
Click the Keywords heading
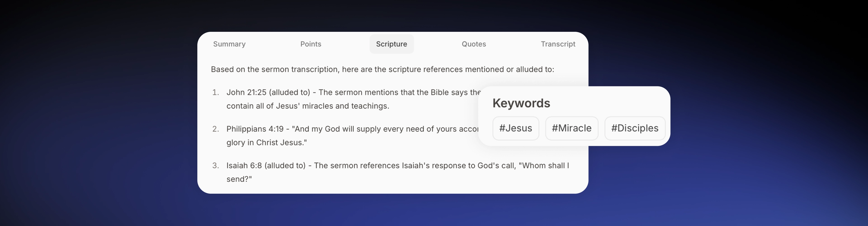[521, 103]
